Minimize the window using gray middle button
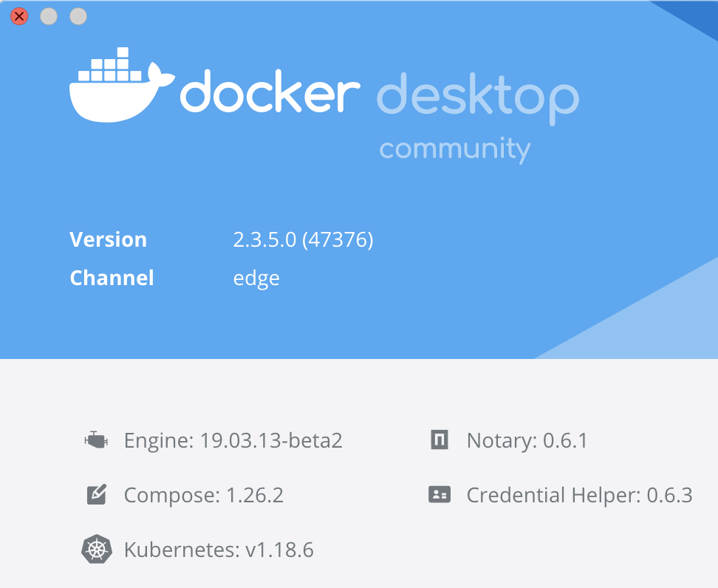This screenshot has height=588, width=718. pyautogui.click(x=49, y=16)
